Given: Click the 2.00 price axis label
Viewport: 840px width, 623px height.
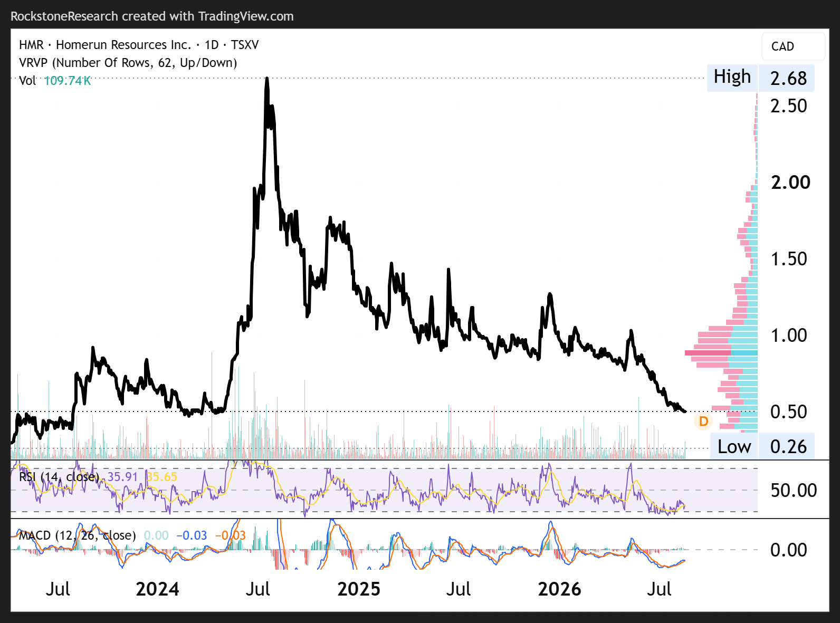Looking at the screenshot, I should pyautogui.click(x=790, y=183).
